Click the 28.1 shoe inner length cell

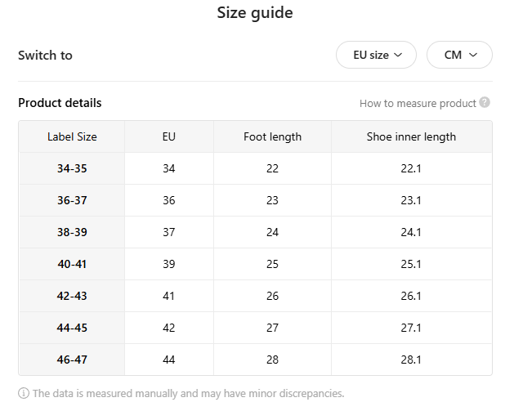pyautogui.click(x=411, y=360)
